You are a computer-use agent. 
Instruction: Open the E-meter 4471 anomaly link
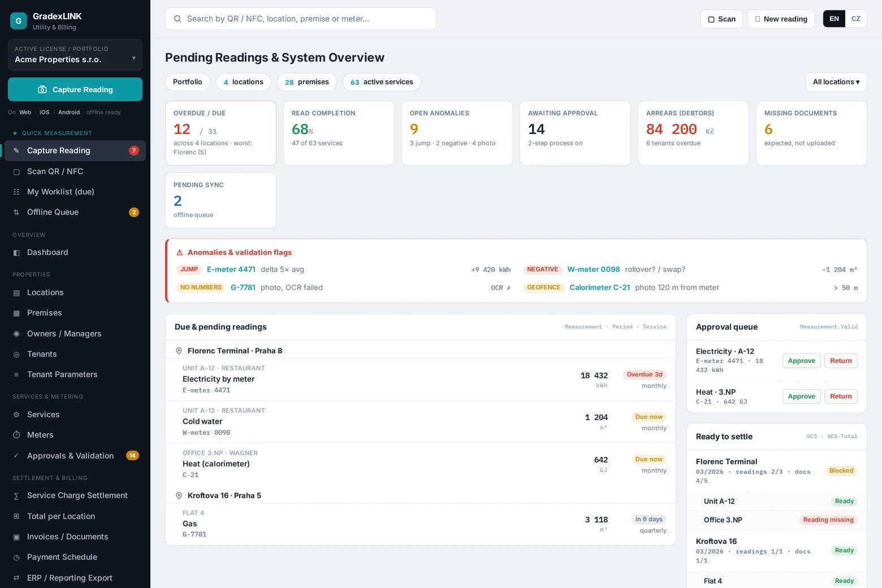coord(231,270)
